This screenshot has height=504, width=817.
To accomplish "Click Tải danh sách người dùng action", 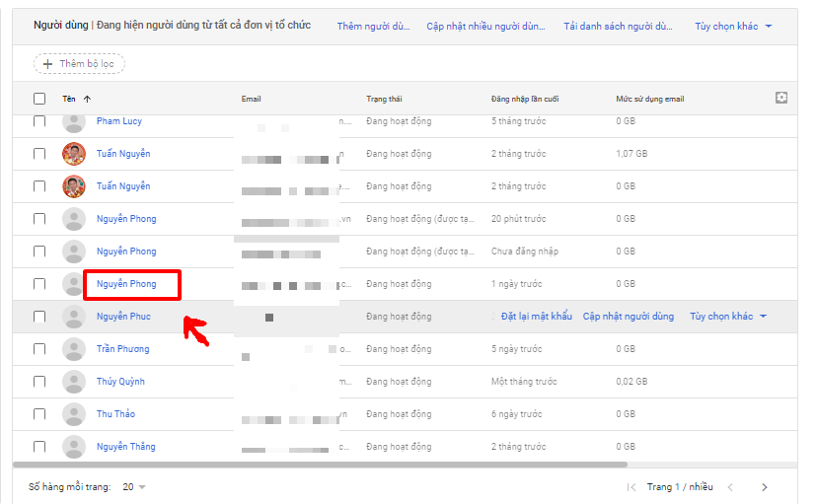I will coord(618,27).
